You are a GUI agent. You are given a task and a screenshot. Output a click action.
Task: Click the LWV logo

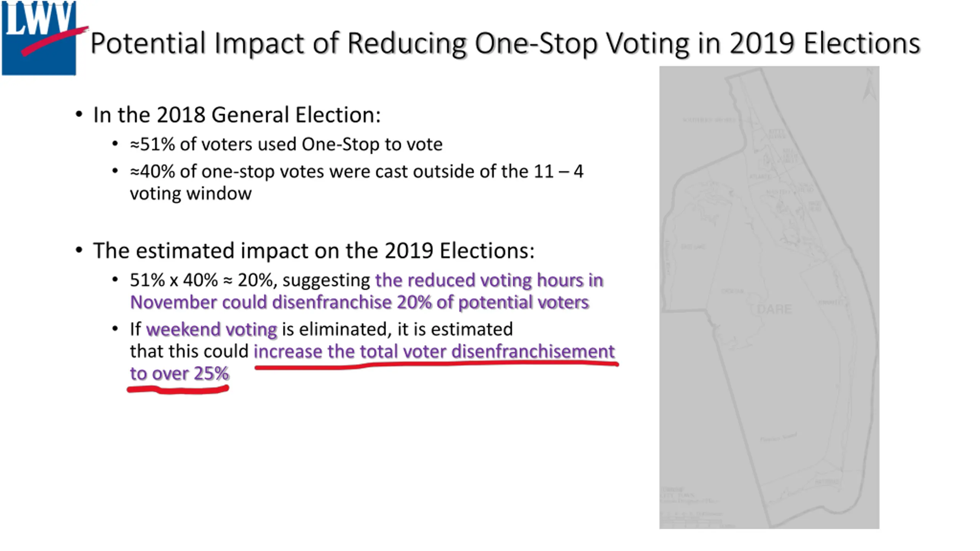[39, 37]
